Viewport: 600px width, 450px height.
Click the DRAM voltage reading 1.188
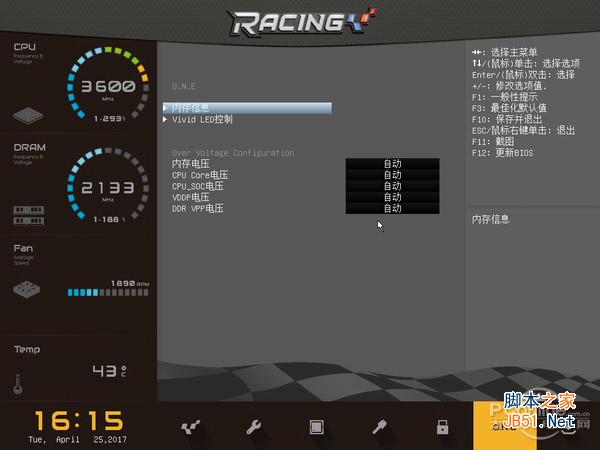click(x=108, y=220)
